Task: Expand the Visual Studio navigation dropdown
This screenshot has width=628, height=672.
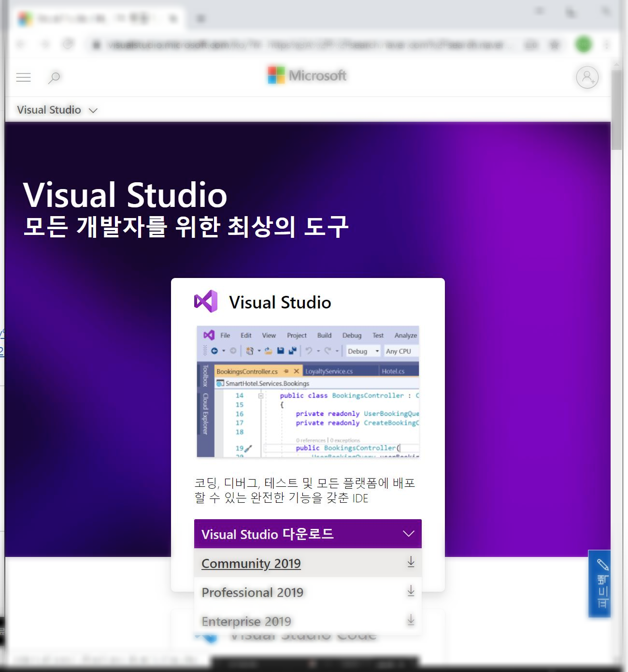Action: pos(57,110)
